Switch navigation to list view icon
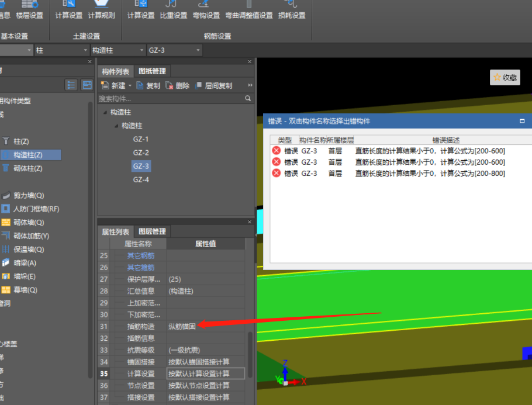The height and width of the screenshot is (405, 532). coord(71,85)
